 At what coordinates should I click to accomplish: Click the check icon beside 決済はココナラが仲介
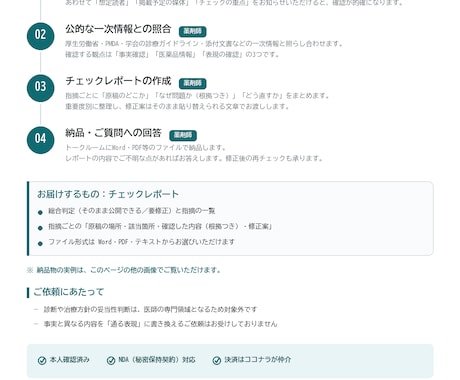217,360
